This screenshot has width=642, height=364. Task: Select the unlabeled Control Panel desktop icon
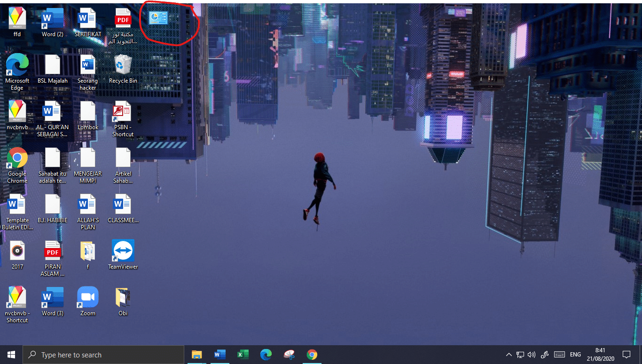(x=158, y=18)
